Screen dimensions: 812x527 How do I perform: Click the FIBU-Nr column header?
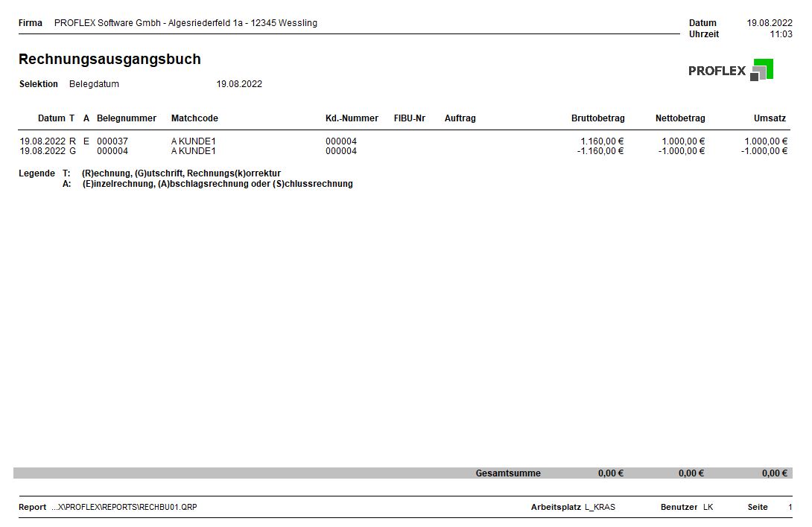[x=410, y=118]
